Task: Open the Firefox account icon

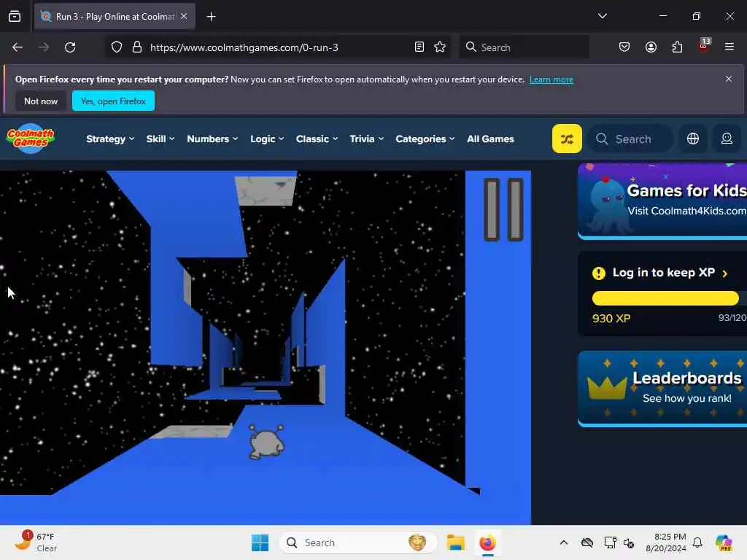Action: [x=651, y=47]
